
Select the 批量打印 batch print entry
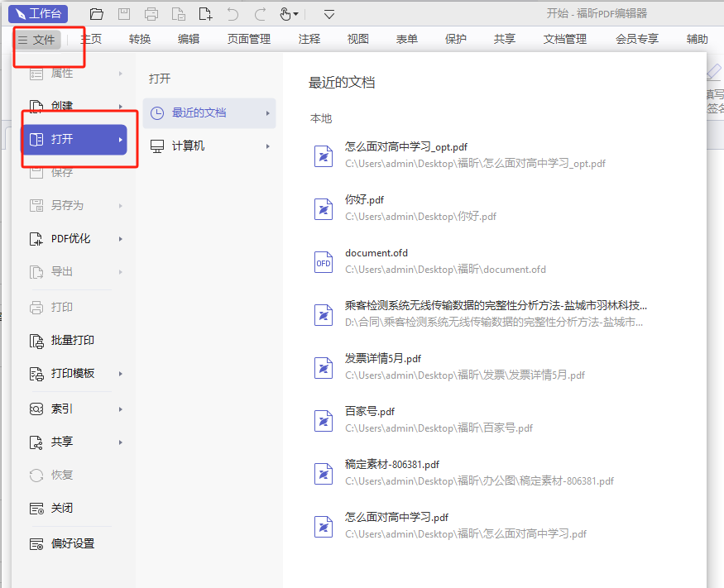coord(74,341)
